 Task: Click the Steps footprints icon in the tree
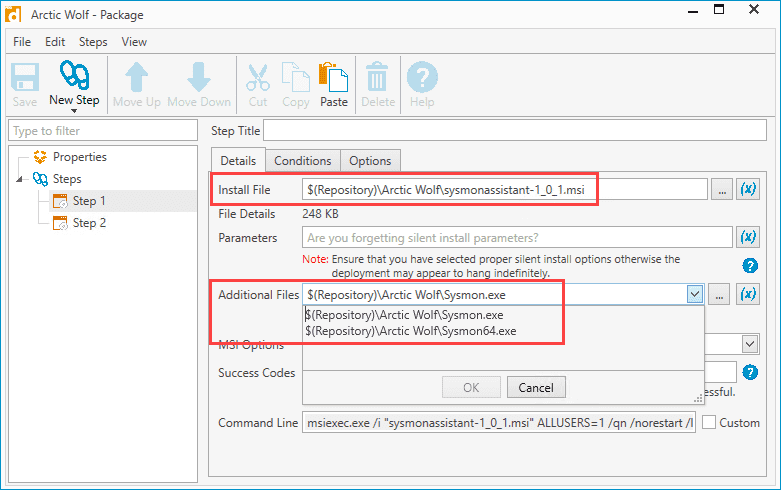coord(40,179)
